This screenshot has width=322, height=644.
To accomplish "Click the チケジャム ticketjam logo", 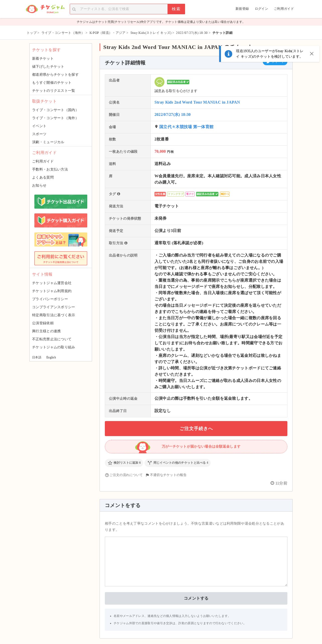I will [45, 9].
